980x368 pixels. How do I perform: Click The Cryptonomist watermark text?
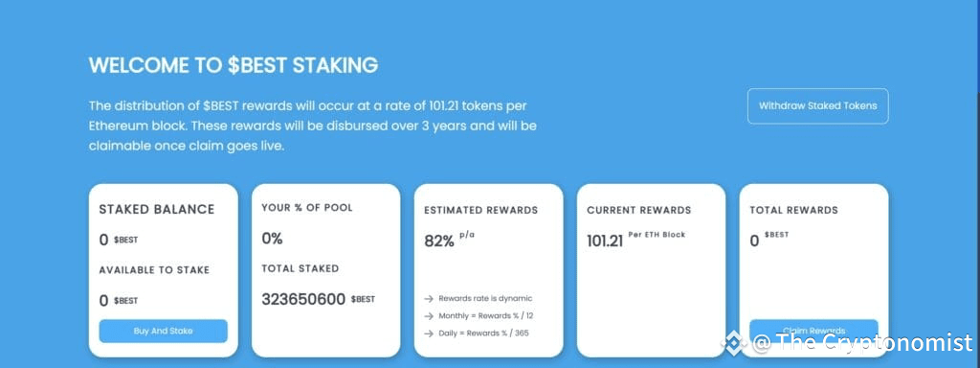pos(863,343)
